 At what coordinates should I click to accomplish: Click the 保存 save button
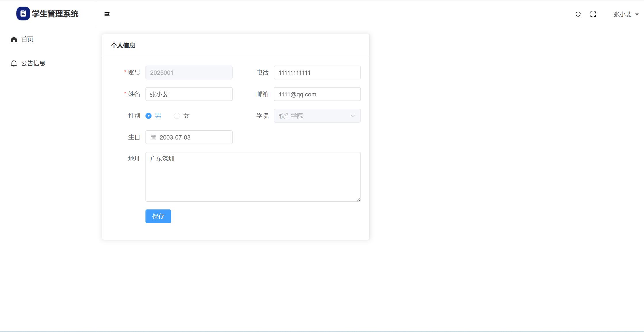(x=158, y=216)
